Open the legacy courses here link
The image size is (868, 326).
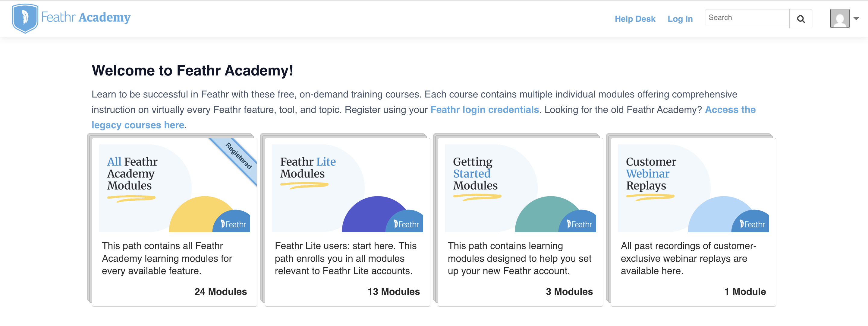pos(138,125)
